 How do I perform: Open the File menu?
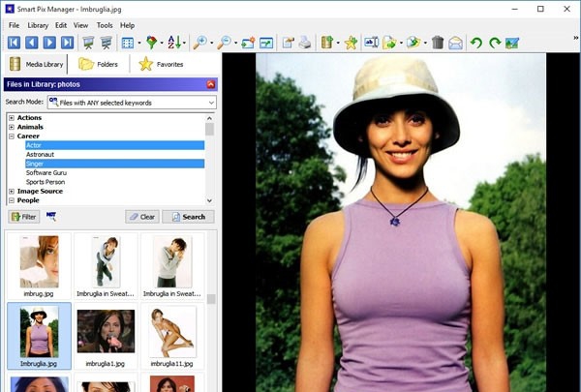(14, 25)
